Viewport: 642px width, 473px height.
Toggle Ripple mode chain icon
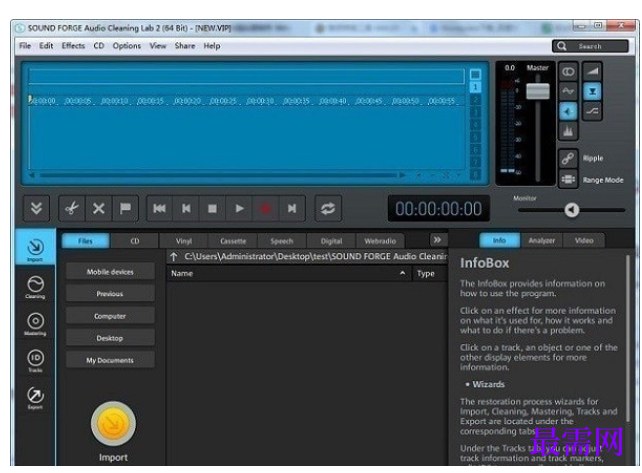coord(568,158)
